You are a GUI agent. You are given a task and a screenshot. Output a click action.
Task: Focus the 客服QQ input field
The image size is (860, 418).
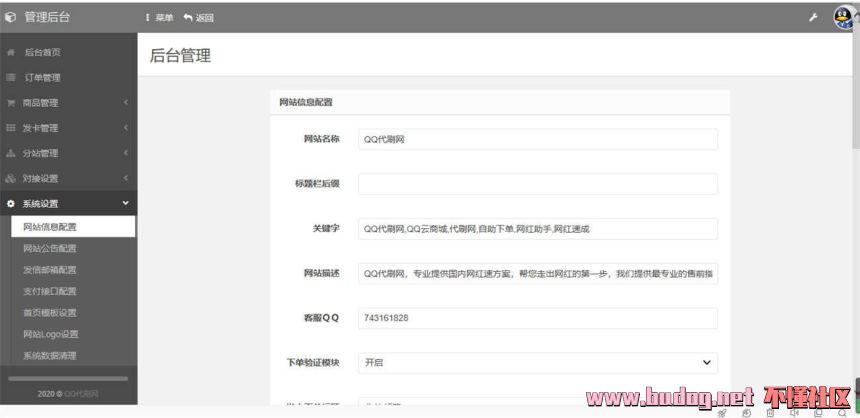538,318
